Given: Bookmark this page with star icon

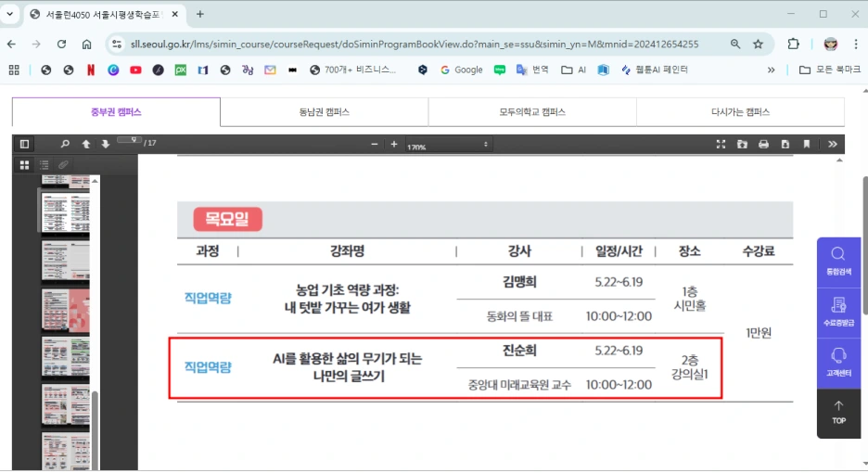Looking at the screenshot, I should click(x=758, y=45).
